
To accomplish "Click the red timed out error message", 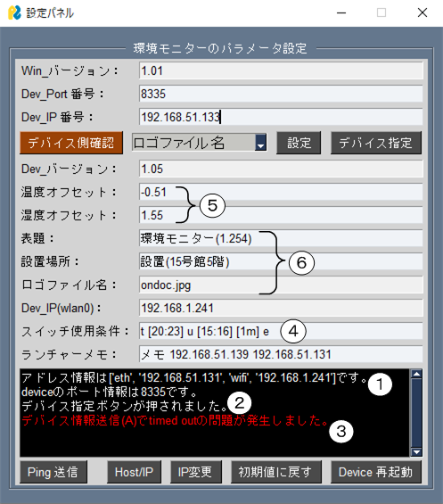I will pyautogui.click(x=175, y=420).
